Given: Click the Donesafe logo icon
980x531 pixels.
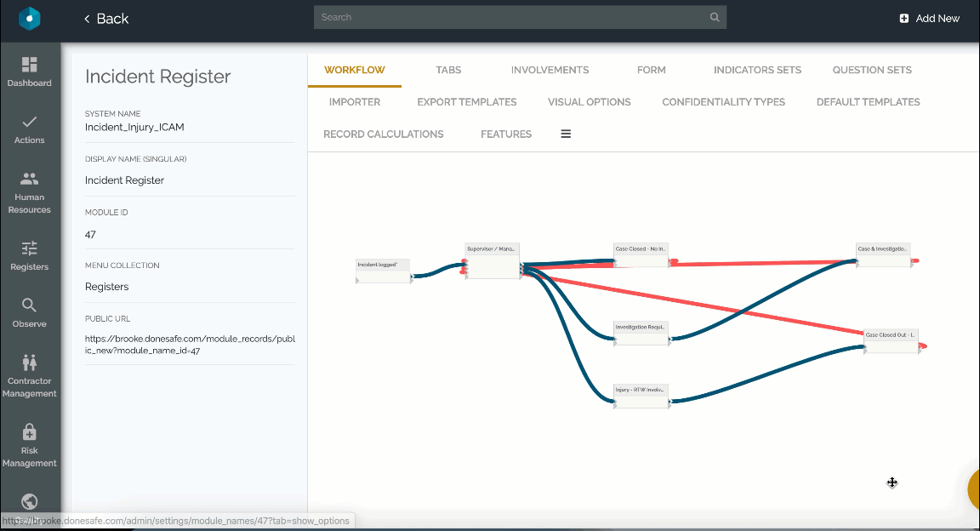Looking at the screenshot, I should pos(30,19).
